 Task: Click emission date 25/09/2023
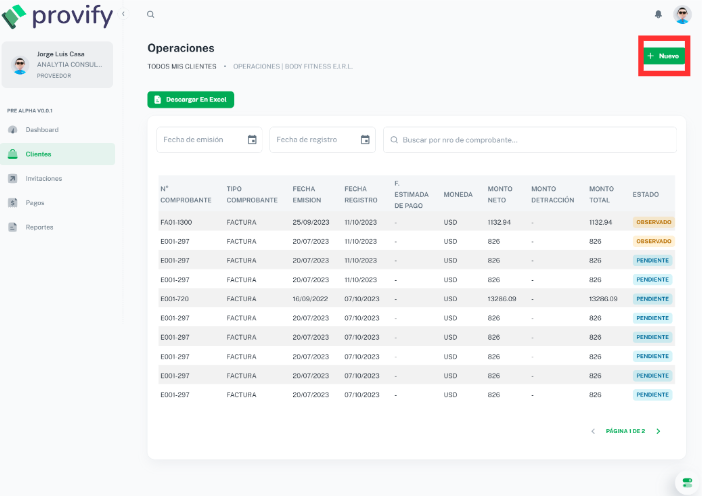311,222
